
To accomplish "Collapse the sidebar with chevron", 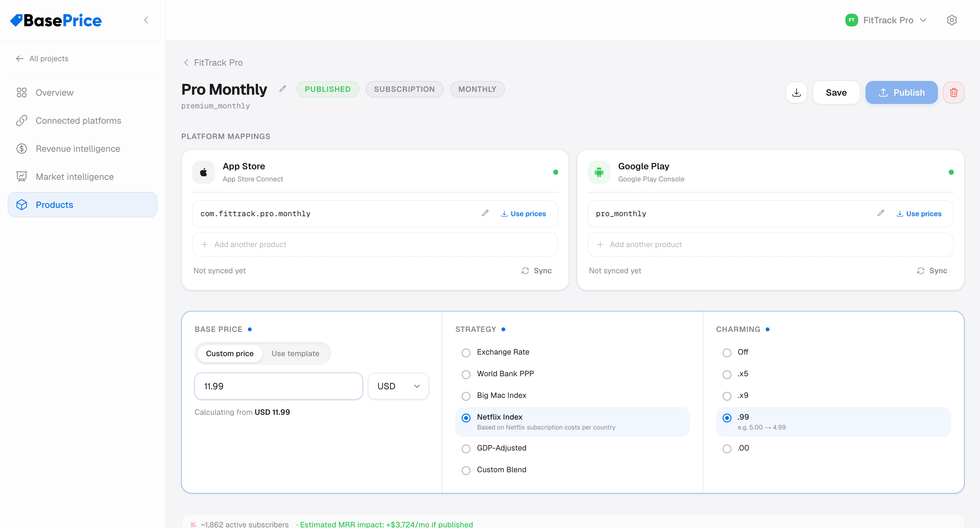I will point(146,20).
